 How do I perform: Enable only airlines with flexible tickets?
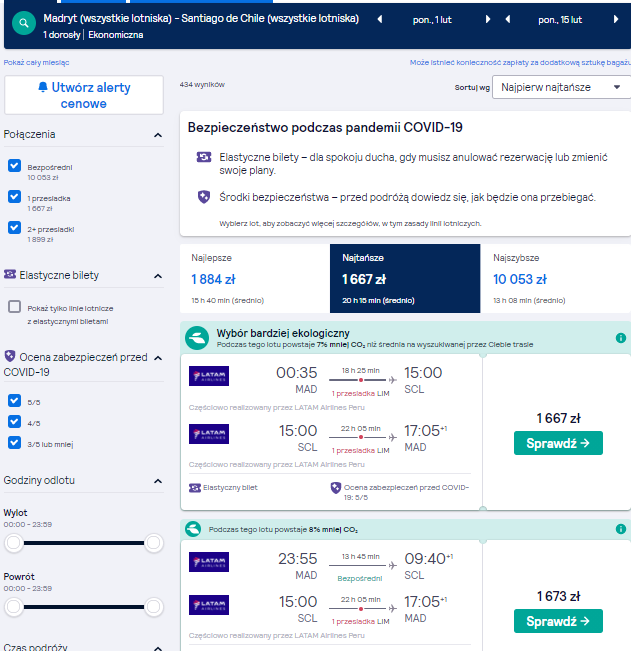(15, 307)
